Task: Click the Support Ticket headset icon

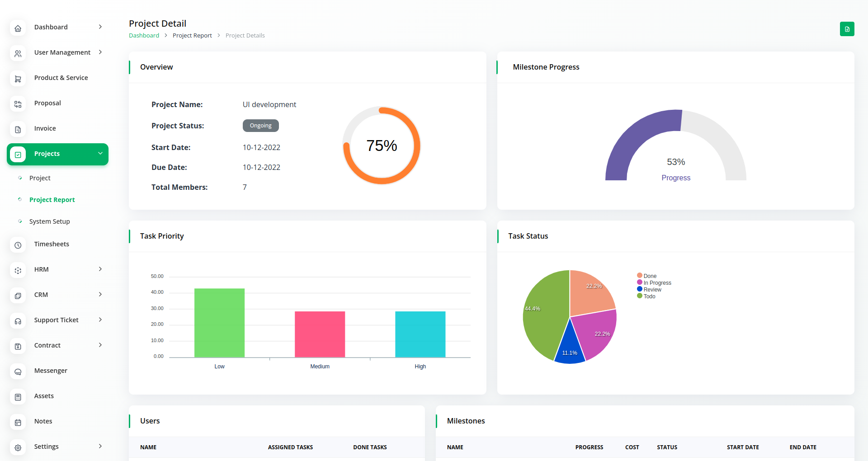Action: pos(18,321)
